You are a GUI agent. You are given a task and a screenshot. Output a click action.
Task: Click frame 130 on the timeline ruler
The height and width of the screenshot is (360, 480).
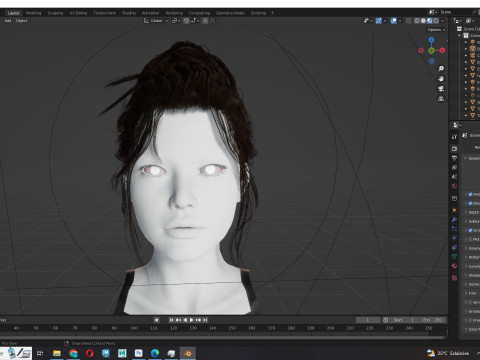[x=193, y=328]
